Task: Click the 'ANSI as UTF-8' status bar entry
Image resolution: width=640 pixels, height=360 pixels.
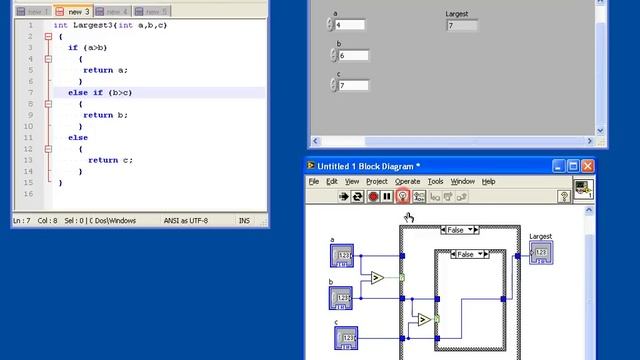Action: 186,221
